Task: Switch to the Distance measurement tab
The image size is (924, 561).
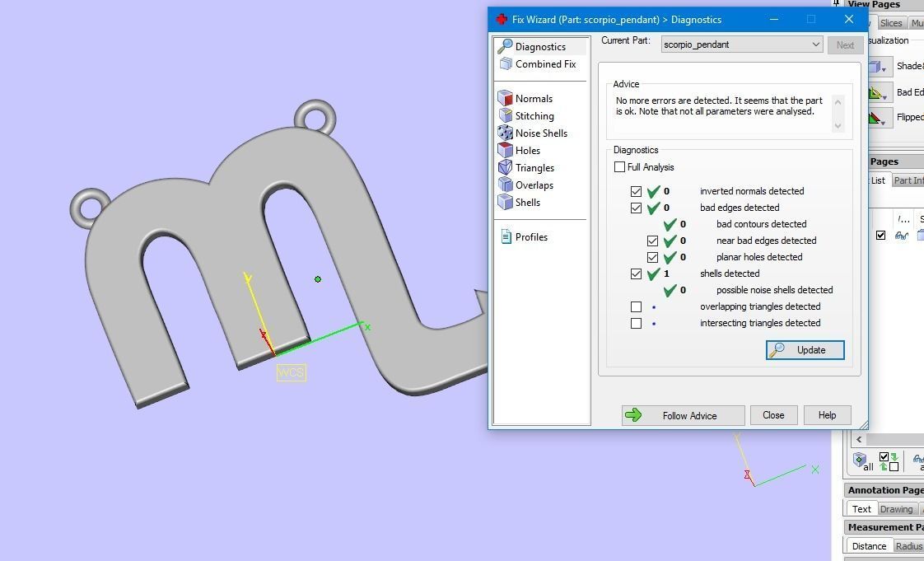Action: [869, 546]
